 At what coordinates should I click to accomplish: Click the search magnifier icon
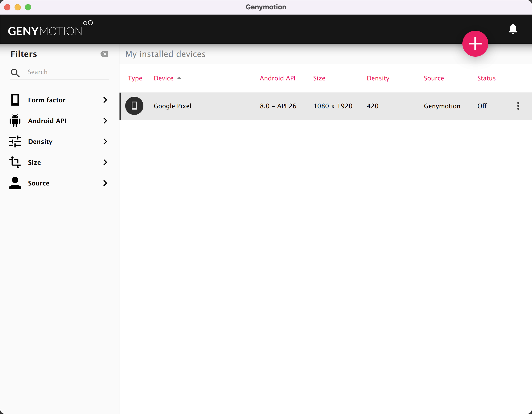coord(15,73)
